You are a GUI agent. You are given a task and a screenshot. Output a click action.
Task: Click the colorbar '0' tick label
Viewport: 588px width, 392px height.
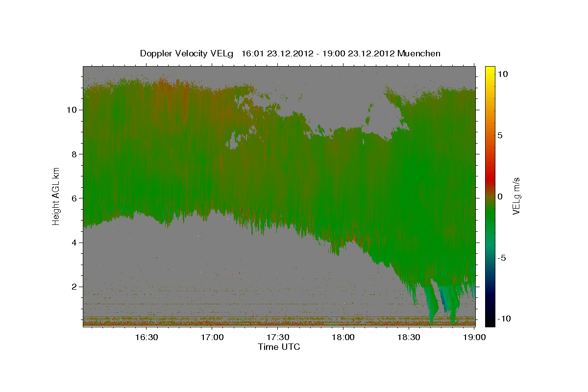[x=500, y=196]
